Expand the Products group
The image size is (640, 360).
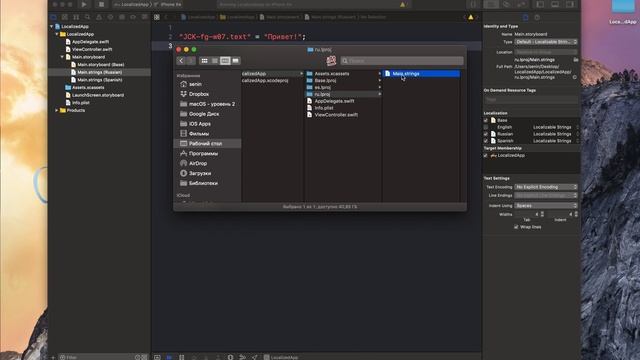tap(57, 110)
